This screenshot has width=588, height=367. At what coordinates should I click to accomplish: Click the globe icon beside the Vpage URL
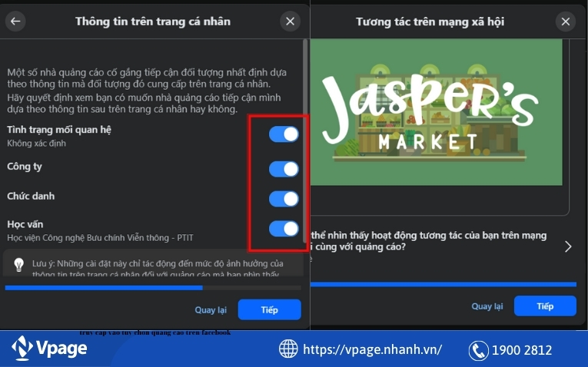288,349
